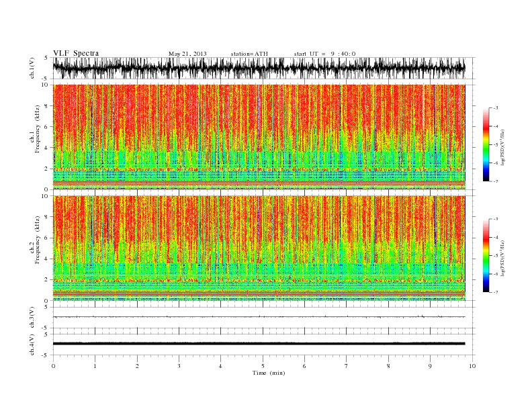
Task: Click time axis tick label '7'
Action: coord(347,366)
